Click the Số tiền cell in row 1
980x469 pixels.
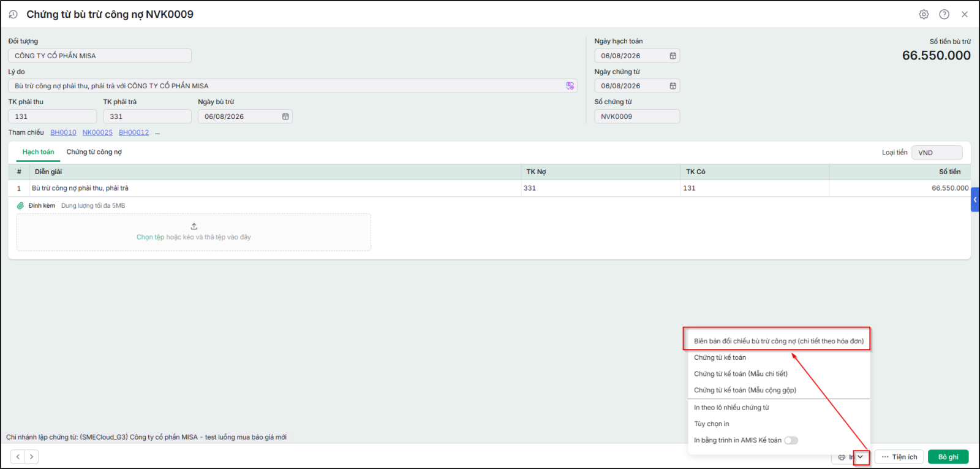(x=900, y=188)
